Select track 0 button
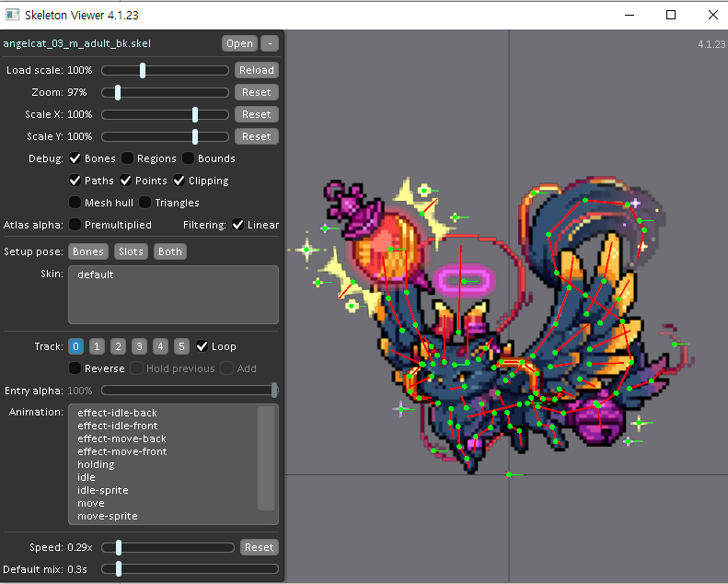Viewport: 728px width, 584px height. tap(75, 346)
